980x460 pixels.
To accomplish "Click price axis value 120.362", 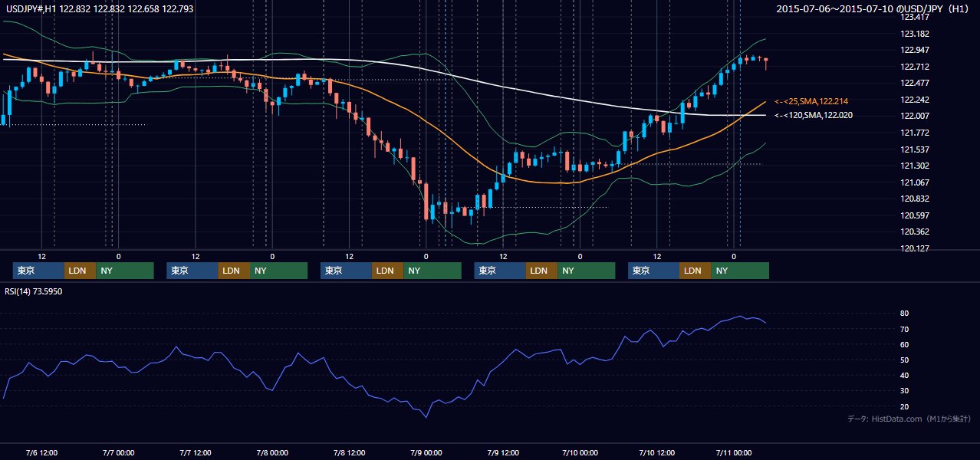I will (914, 232).
